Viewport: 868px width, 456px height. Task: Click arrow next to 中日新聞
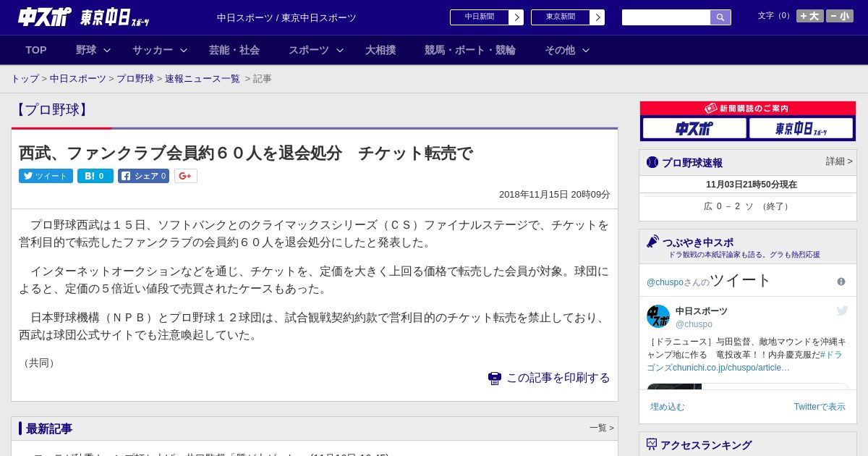pyautogui.click(x=516, y=17)
